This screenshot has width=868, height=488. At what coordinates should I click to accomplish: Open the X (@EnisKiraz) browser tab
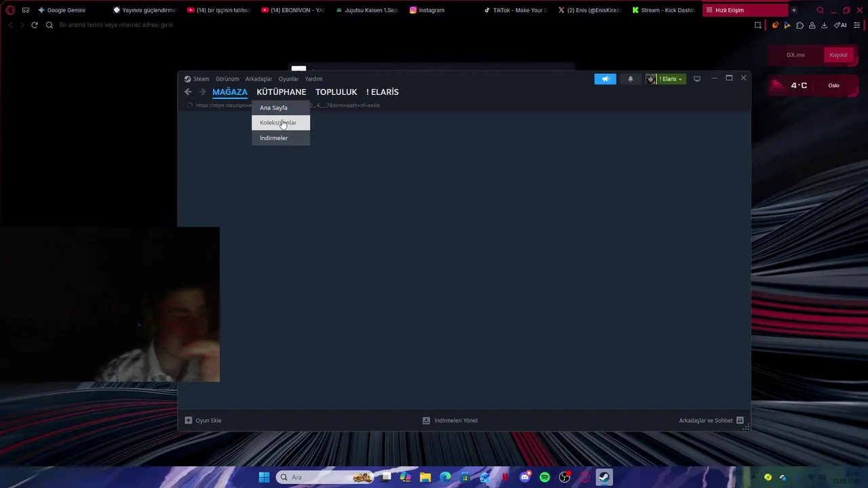click(x=589, y=10)
